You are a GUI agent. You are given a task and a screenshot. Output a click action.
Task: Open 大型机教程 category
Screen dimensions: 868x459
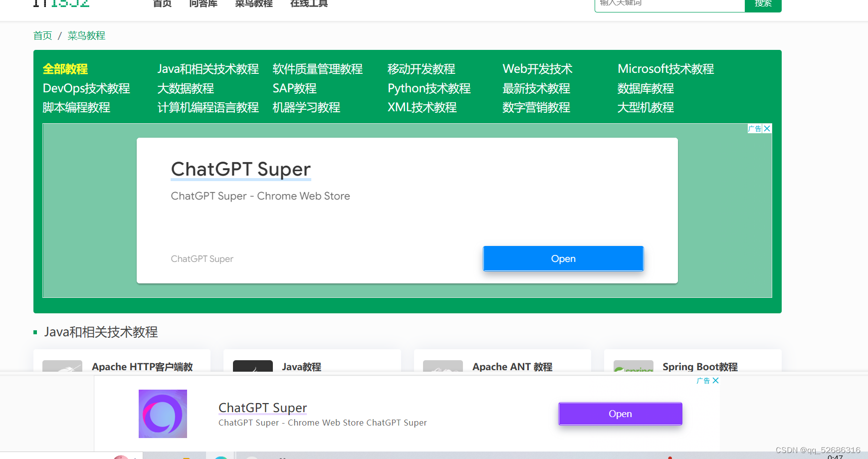click(x=646, y=107)
